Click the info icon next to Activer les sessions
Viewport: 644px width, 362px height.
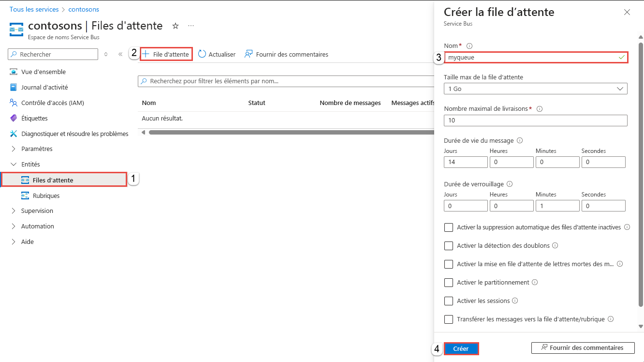pyautogui.click(x=515, y=301)
